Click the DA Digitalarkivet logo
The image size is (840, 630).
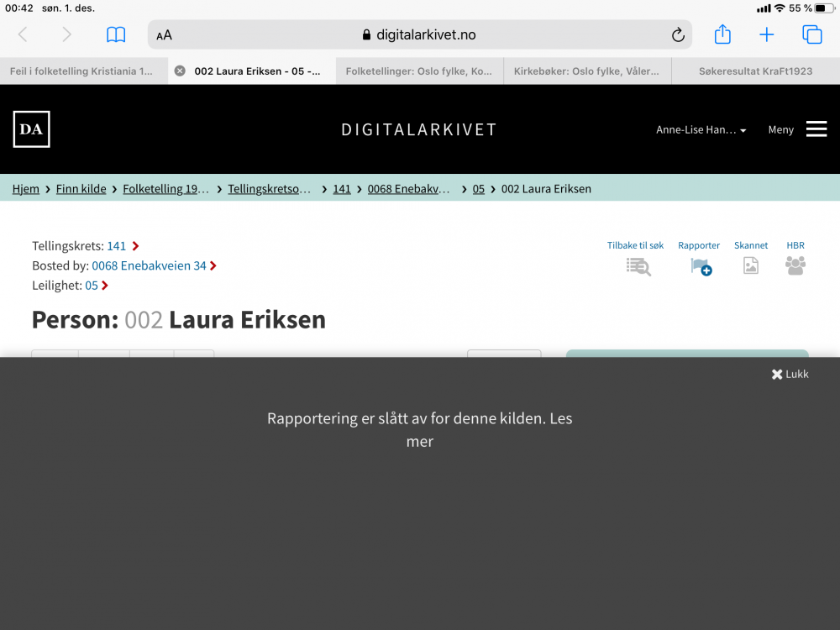click(x=31, y=129)
